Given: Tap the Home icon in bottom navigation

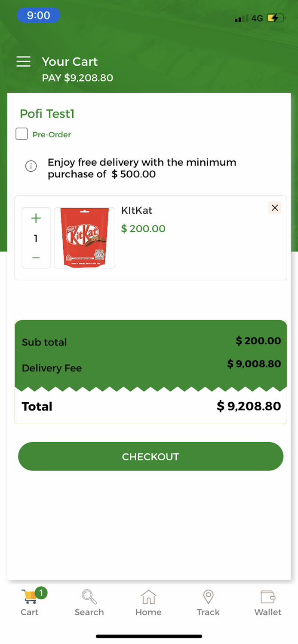Looking at the screenshot, I should pyautogui.click(x=148, y=597).
